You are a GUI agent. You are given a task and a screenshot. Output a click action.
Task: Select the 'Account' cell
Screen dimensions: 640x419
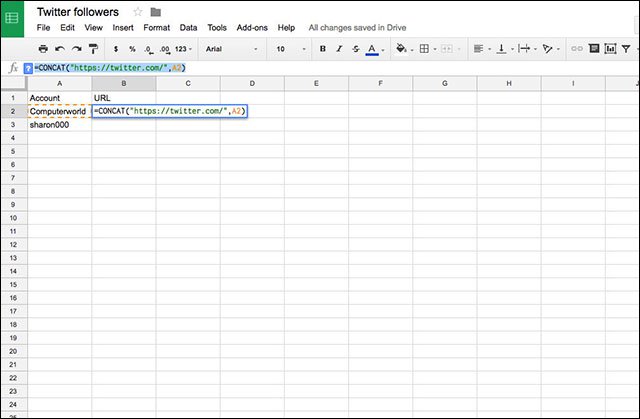tap(60, 98)
